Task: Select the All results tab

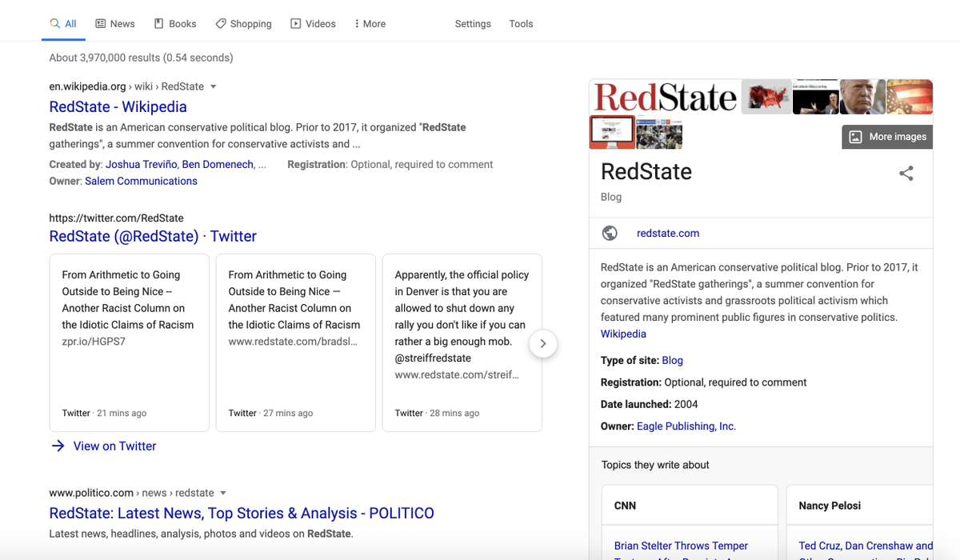Action: pyautogui.click(x=63, y=24)
